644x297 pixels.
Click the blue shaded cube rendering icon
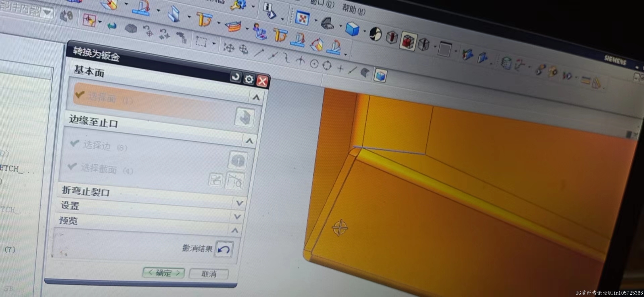pyautogui.click(x=352, y=29)
